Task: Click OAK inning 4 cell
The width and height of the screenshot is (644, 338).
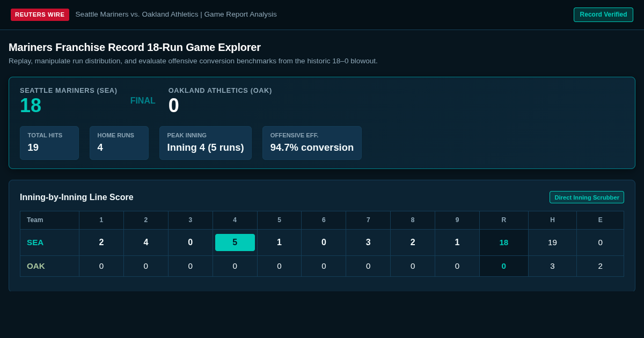Action: click(235, 266)
